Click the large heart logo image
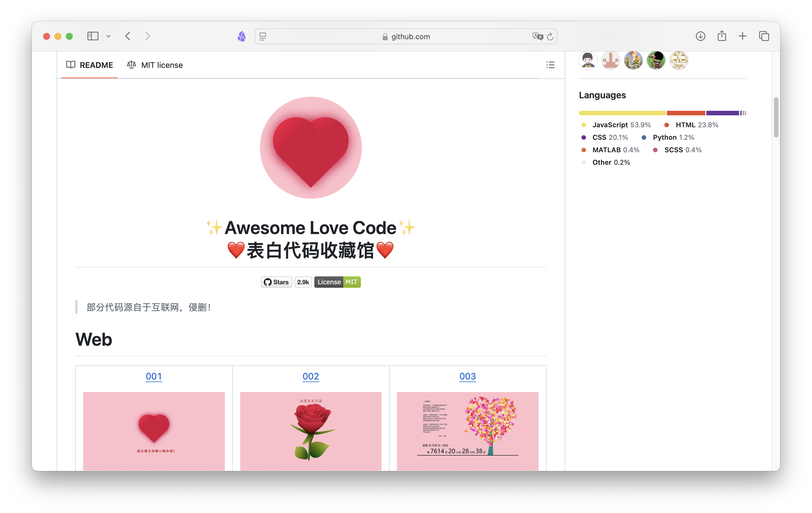Screen dimensions: 812x513 click(x=311, y=148)
